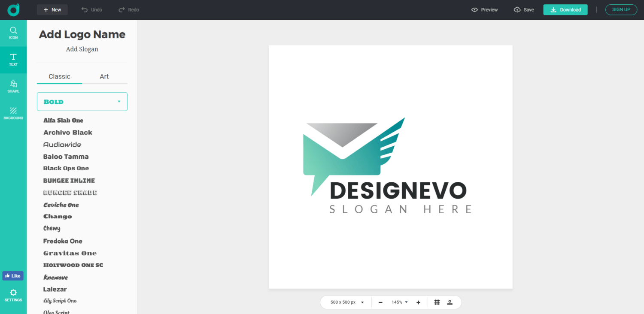Open Settings in the left sidebar
Screen dimensions: 644x314
(13, 295)
